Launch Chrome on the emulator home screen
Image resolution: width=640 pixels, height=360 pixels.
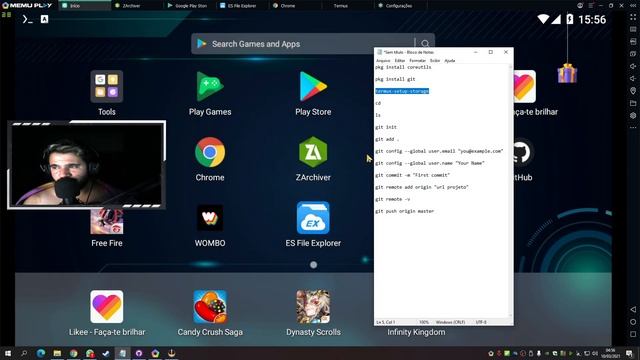click(210, 152)
